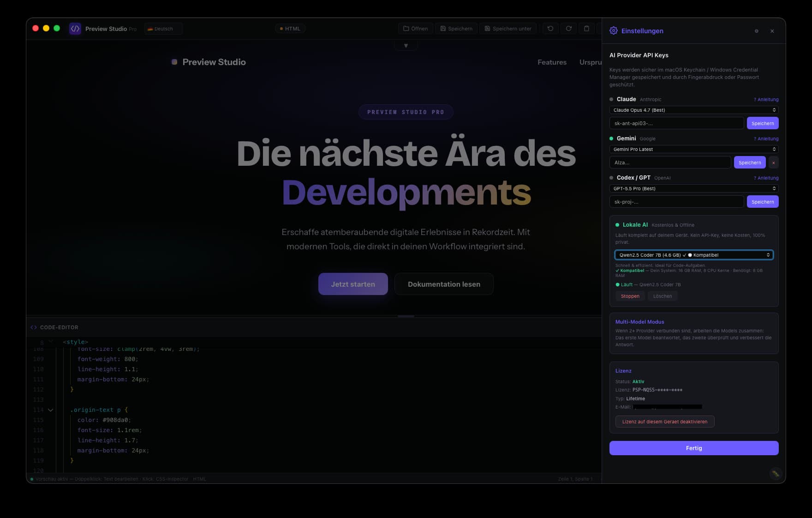Screen dimensions: 812x518
Task: Click the 'Läuft — Qwen2.5 Coder 7B' status
Action: 648,284
